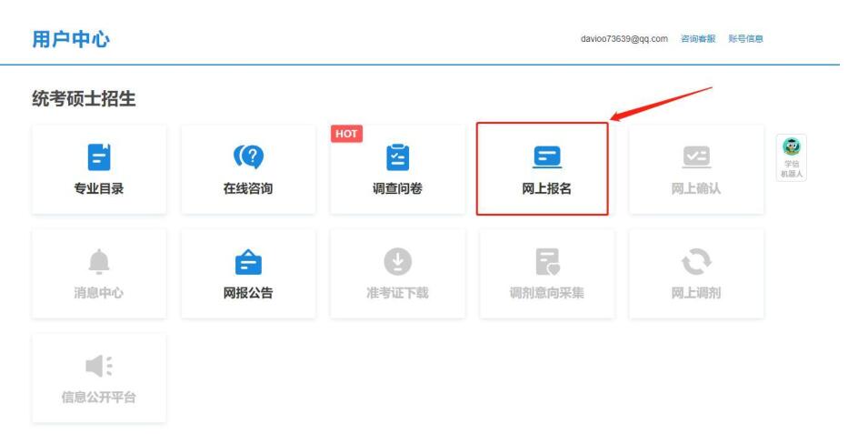Viewport: 868px width, 434px height.
Task: Open the 信息公开平台 megaphone icon
Action: [98, 366]
